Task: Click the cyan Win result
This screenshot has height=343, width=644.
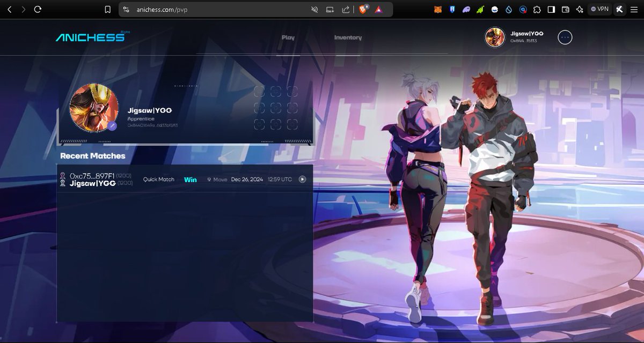Action: [x=191, y=180]
